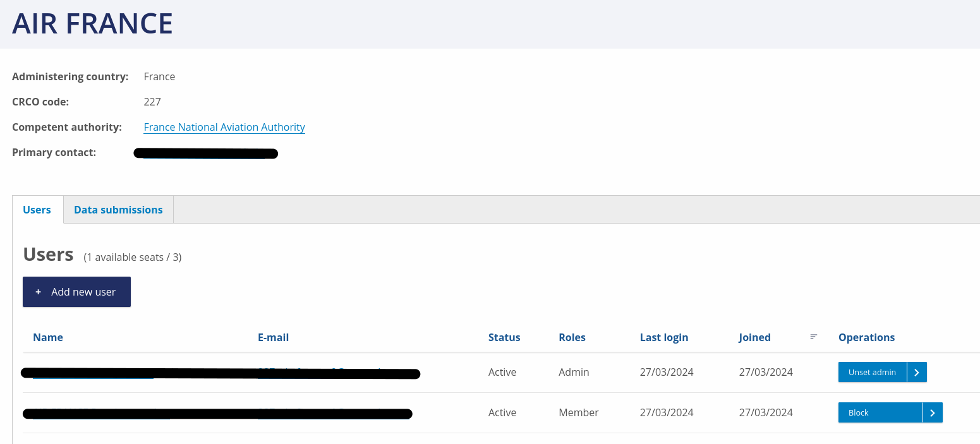Click the sort icon beside Joined column
The width and height of the screenshot is (980, 444).
coord(814,337)
